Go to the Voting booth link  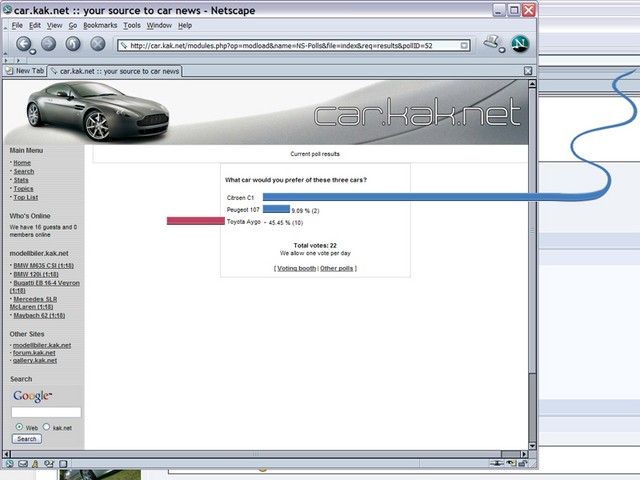(297, 268)
